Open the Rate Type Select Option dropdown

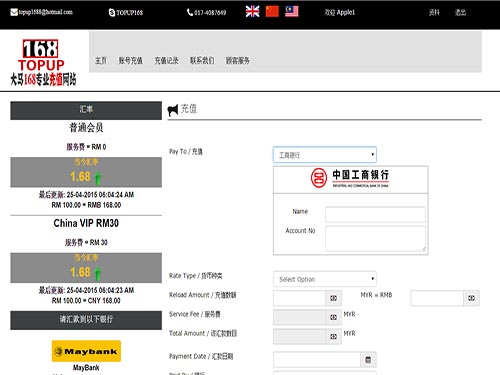[x=325, y=279]
